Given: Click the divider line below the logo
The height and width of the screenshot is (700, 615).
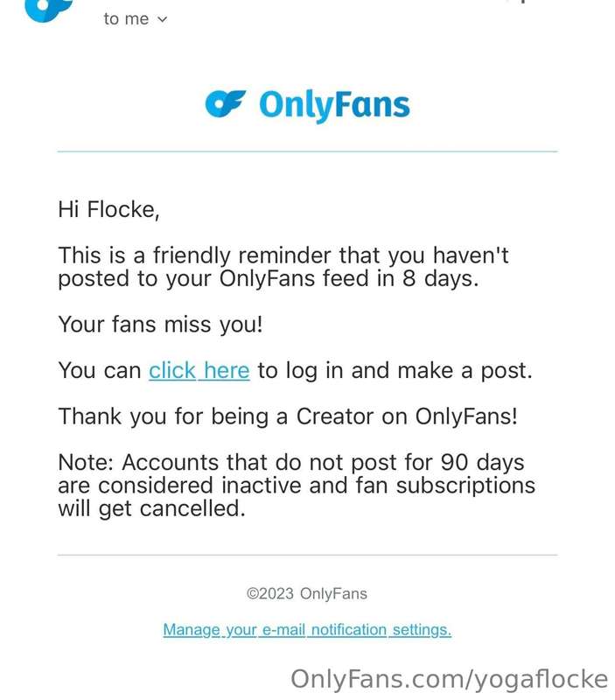Looking at the screenshot, I should tap(307, 151).
